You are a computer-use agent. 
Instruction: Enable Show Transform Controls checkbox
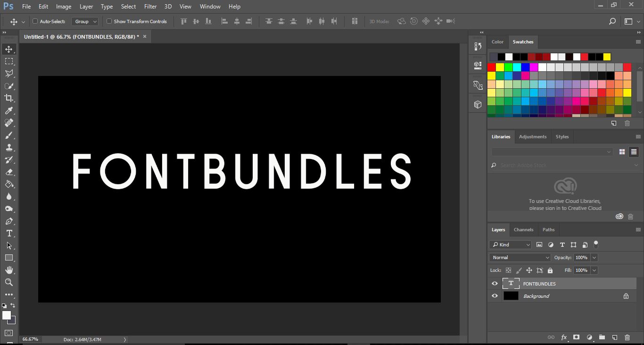tap(109, 21)
